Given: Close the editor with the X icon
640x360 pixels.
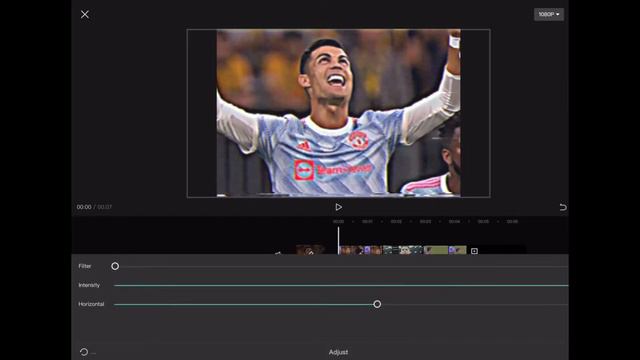Looking at the screenshot, I should 84,14.
